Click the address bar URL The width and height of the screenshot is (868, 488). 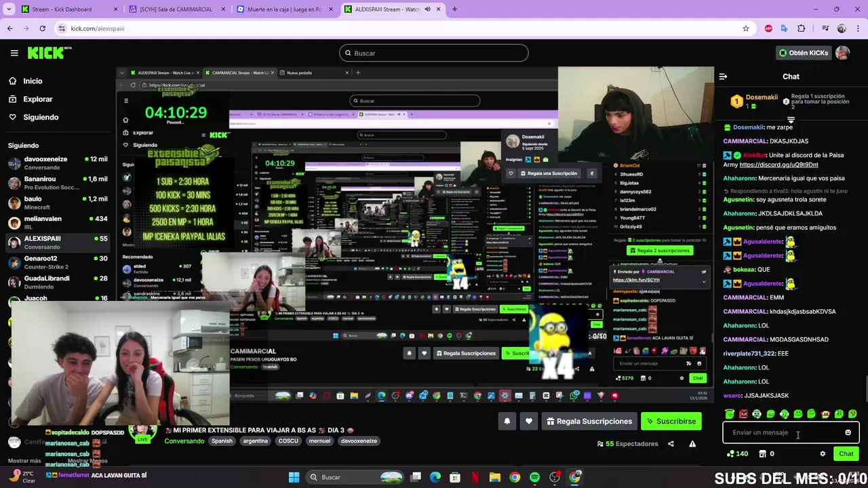(x=98, y=28)
